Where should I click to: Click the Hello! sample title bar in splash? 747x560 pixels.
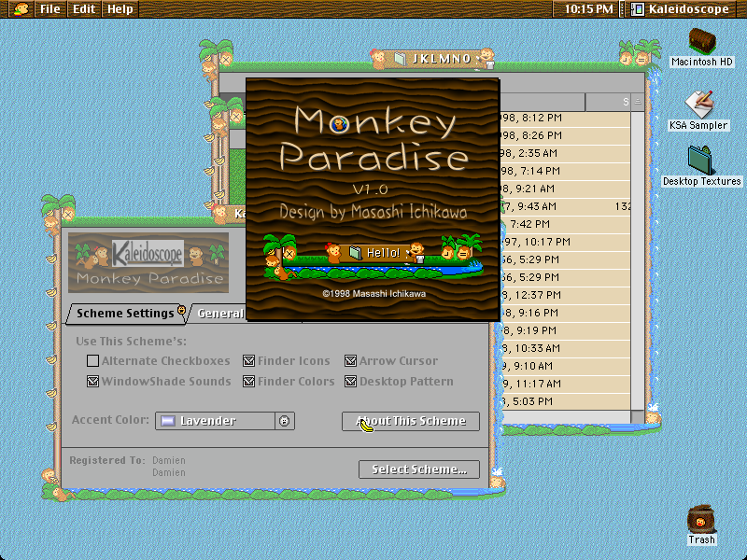coord(375,253)
